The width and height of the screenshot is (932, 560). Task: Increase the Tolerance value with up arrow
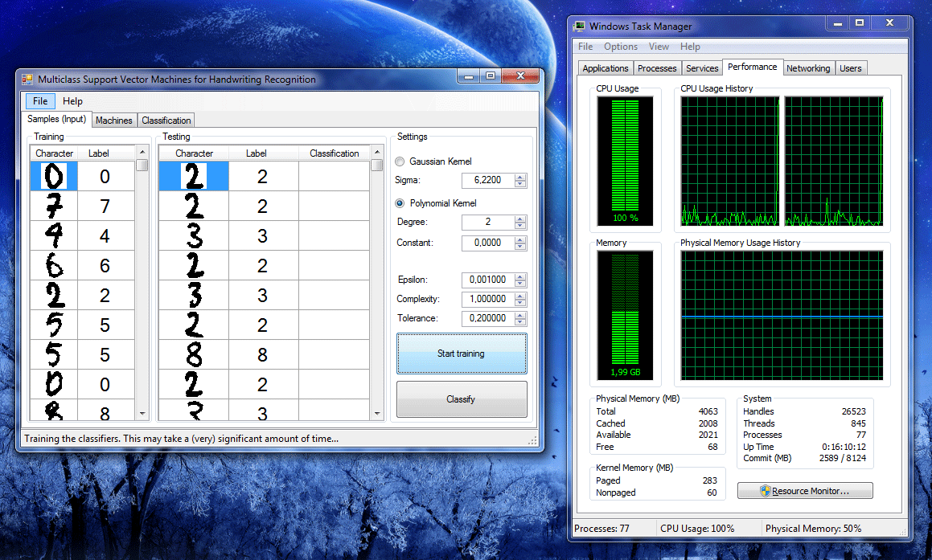(x=520, y=315)
